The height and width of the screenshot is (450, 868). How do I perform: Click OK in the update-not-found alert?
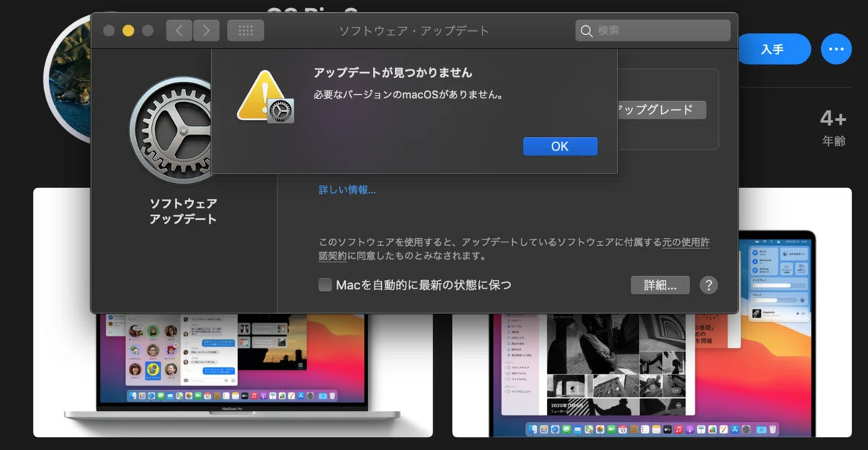pyautogui.click(x=560, y=146)
